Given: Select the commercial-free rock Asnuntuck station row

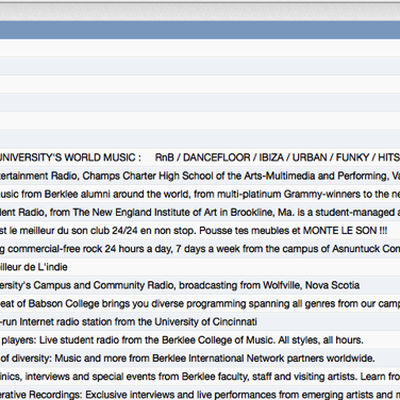Looking at the screenshot, I should tap(200, 249).
